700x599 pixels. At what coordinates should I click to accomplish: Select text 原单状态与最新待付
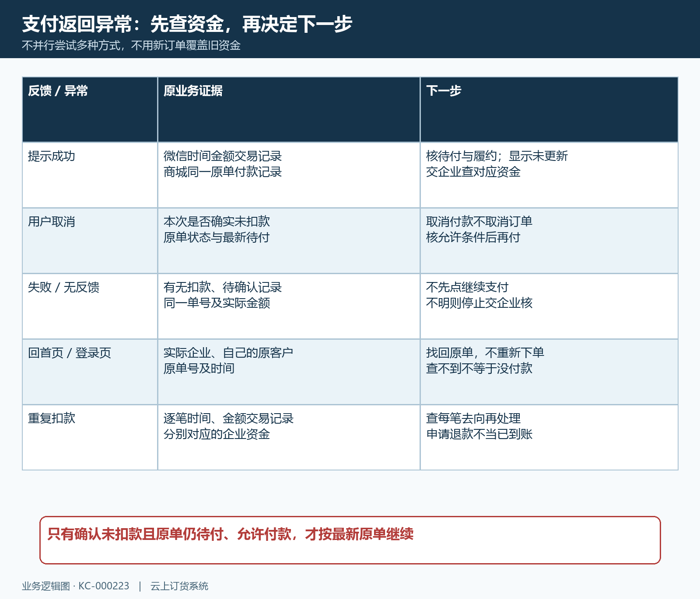coord(217,237)
